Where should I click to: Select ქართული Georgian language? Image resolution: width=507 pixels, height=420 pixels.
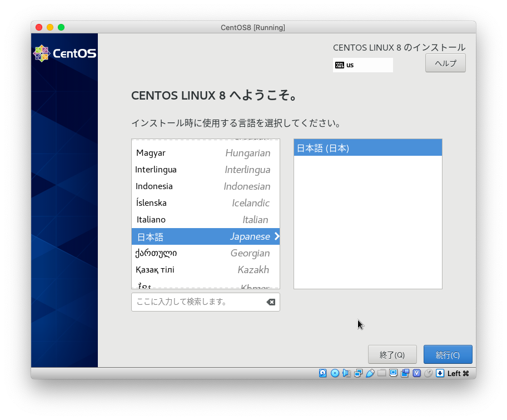[x=206, y=253]
